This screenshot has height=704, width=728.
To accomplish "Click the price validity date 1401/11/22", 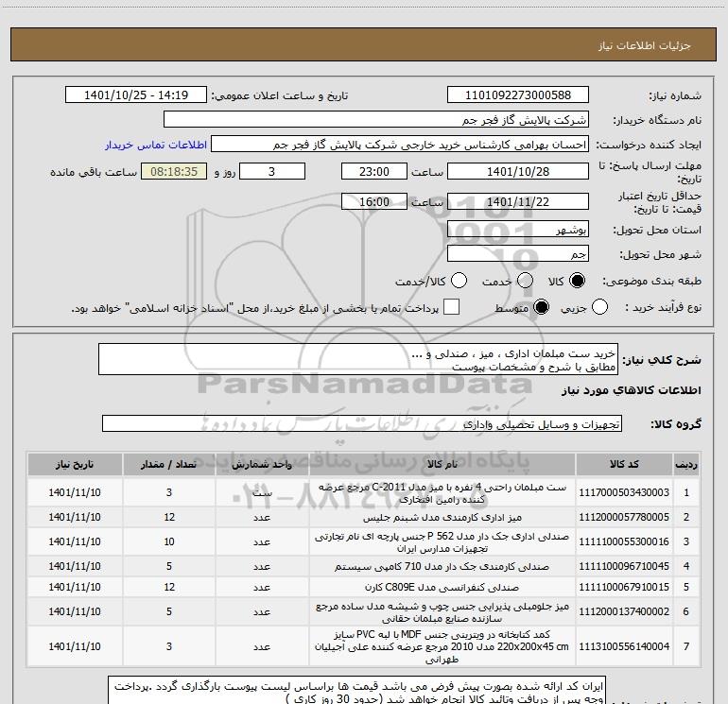I will [518, 202].
